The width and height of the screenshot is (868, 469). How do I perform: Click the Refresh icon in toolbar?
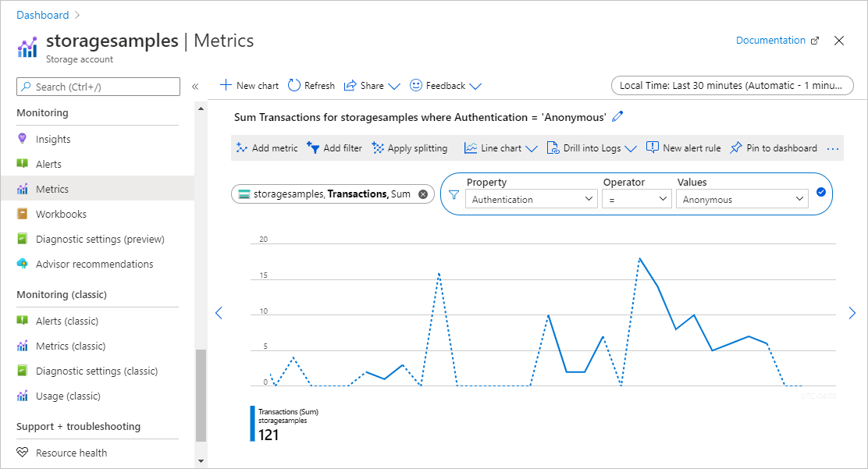point(294,86)
